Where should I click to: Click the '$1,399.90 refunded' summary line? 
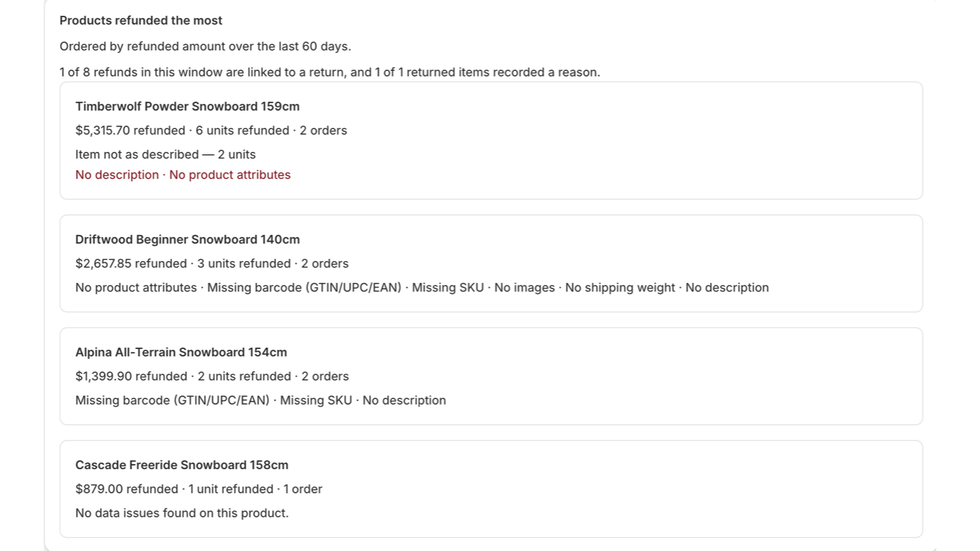(x=212, y=376)
